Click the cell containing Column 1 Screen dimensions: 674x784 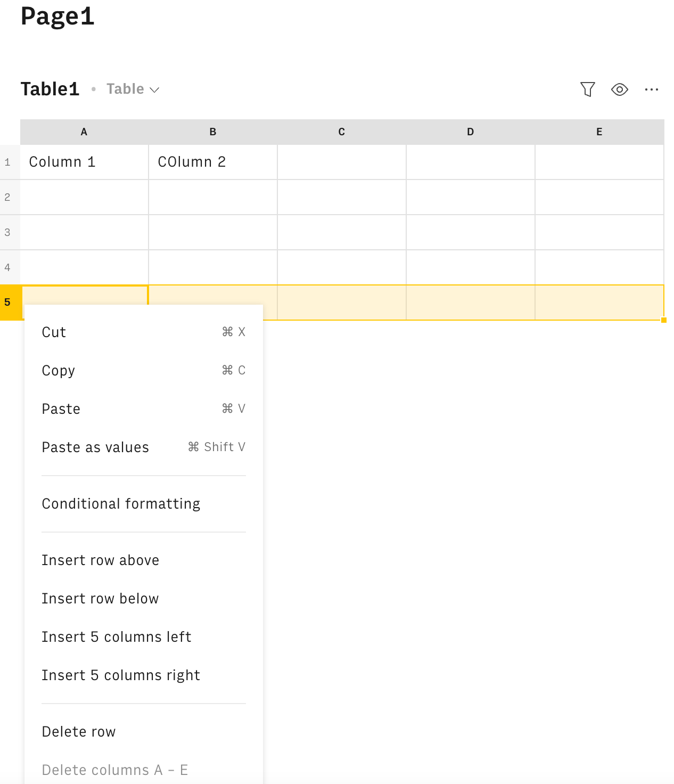(63, 161)
